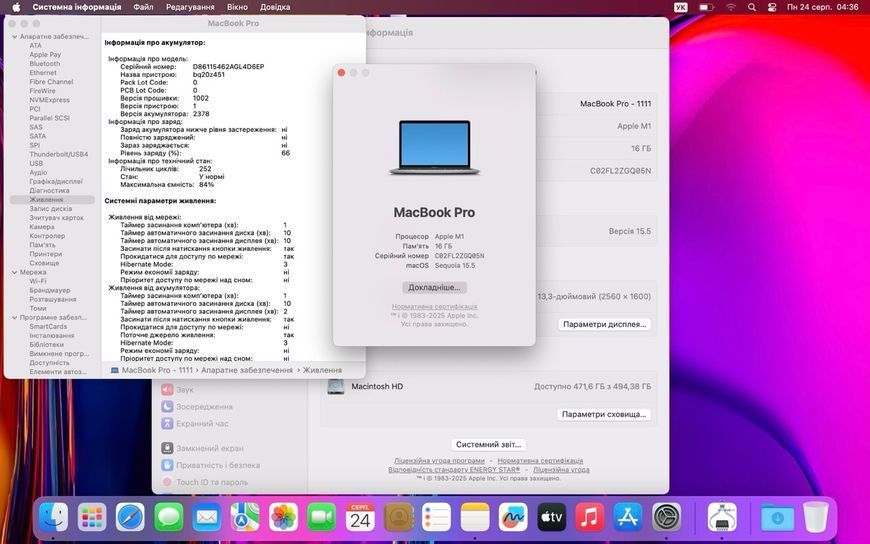The height and width of the screenshot is (544, 870).
Task: Open Apple menu
Action: 16,7
